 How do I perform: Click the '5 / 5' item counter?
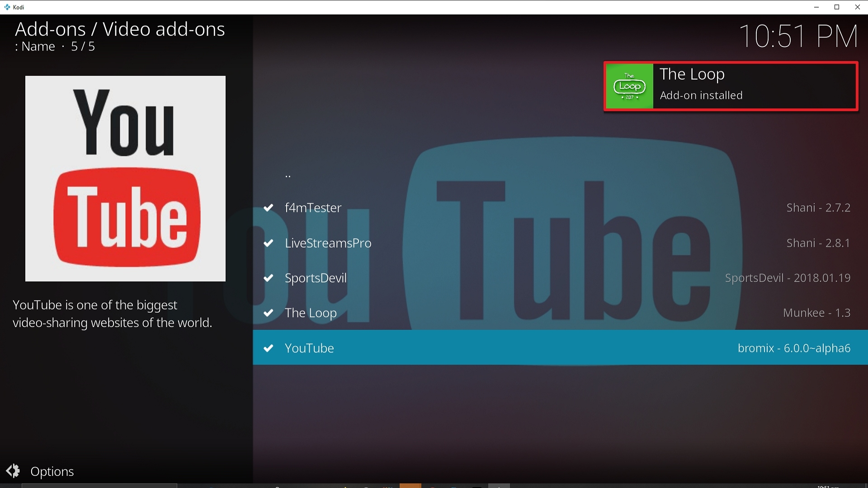(83, 47)
